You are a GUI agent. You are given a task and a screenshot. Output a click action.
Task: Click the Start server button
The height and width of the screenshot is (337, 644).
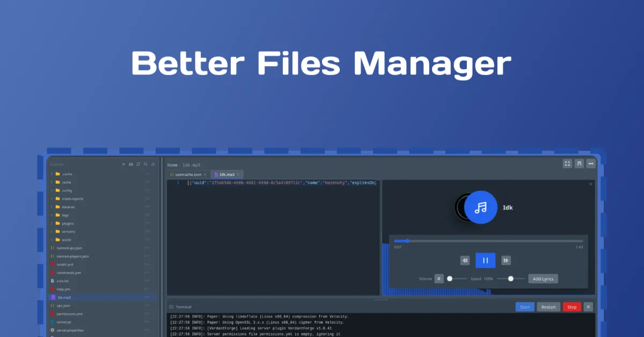click(x=525, y=307)
